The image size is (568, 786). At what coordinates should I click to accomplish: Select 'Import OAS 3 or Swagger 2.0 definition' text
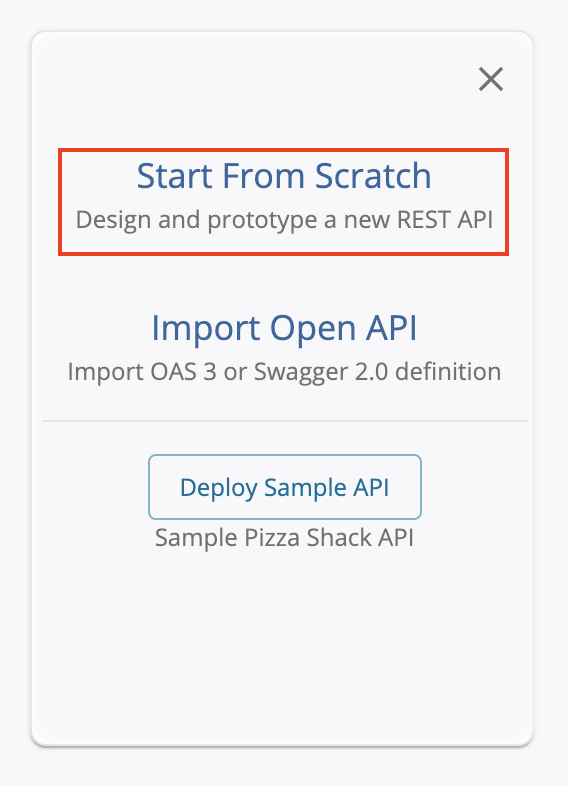pos(284,372)
